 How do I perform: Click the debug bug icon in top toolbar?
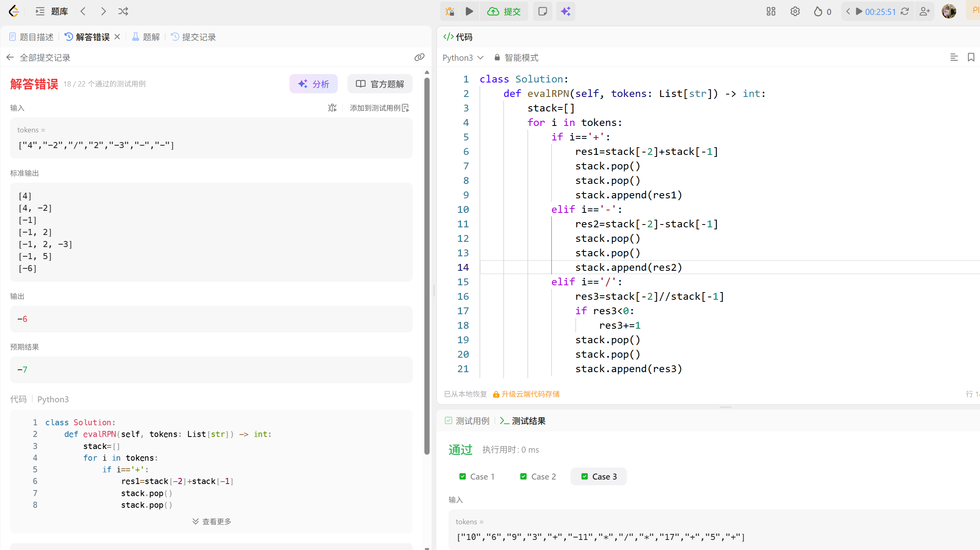pos(450,11)
